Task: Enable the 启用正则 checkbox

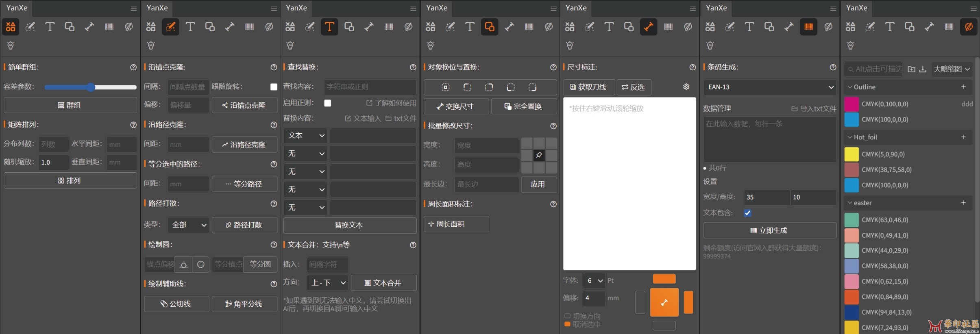Action: coord(328,103)
